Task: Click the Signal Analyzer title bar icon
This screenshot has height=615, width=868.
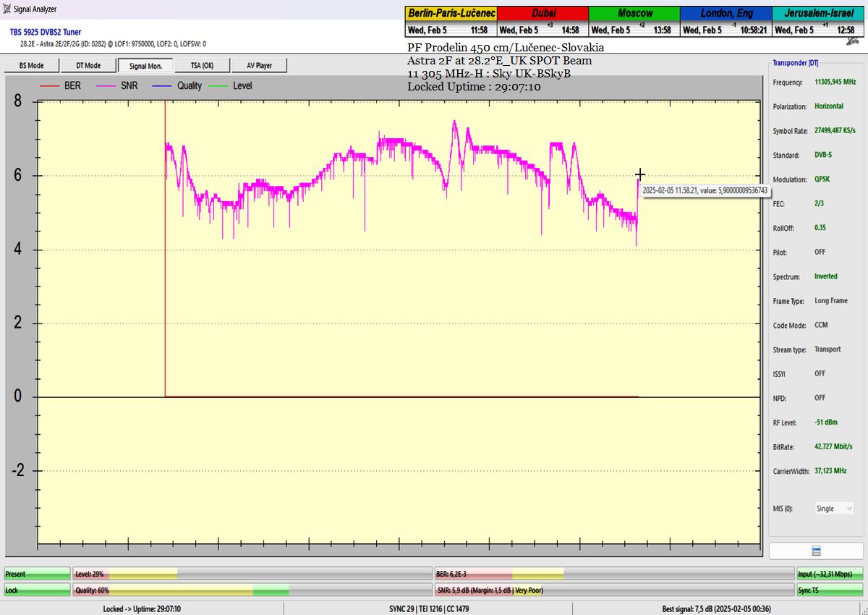Action: coord(7,9)
